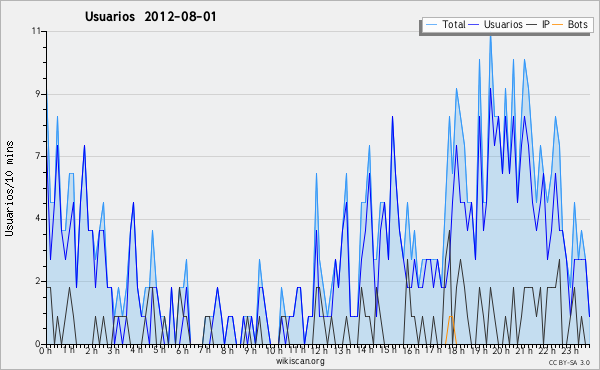Click the y-axis label 'Usuarios/10 mins'
Viewport: 600px width, 370px height.
pos(9,189)
